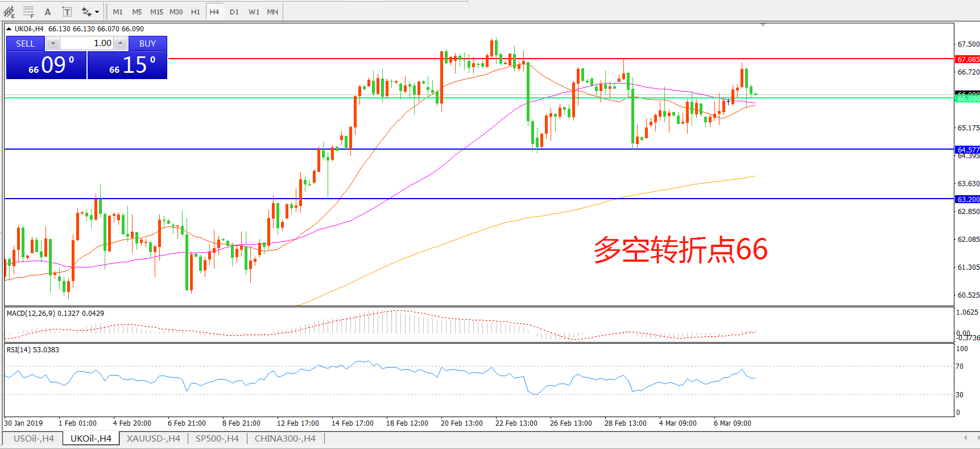Screen dimensions: 980x449
Task: Select the equidistant channel drawing tool
Action: point(9,11)
